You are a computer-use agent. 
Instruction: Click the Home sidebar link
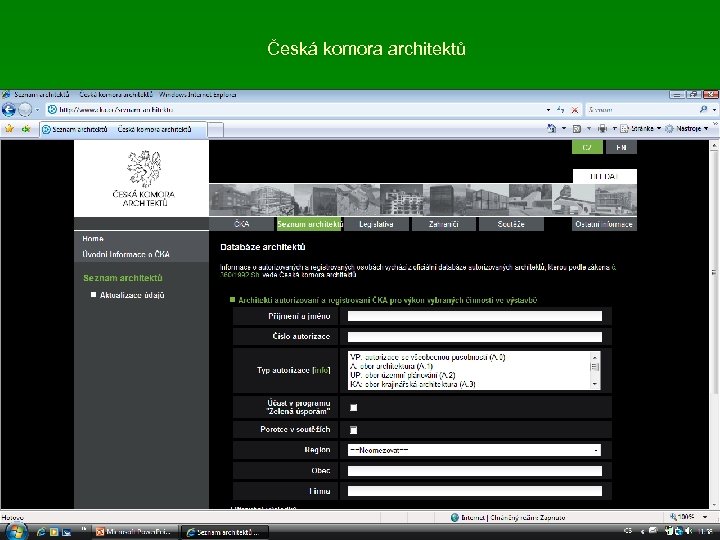(93, 239)
